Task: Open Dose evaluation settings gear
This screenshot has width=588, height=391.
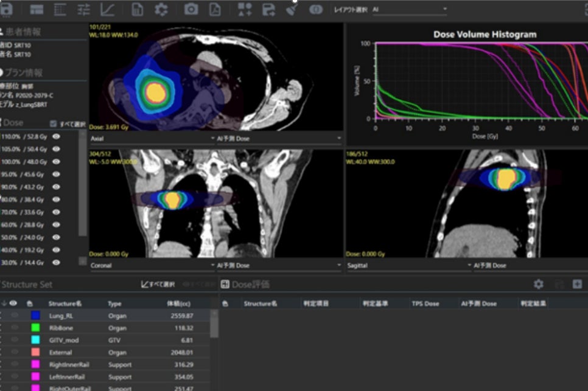Action: tap(538, 284)
